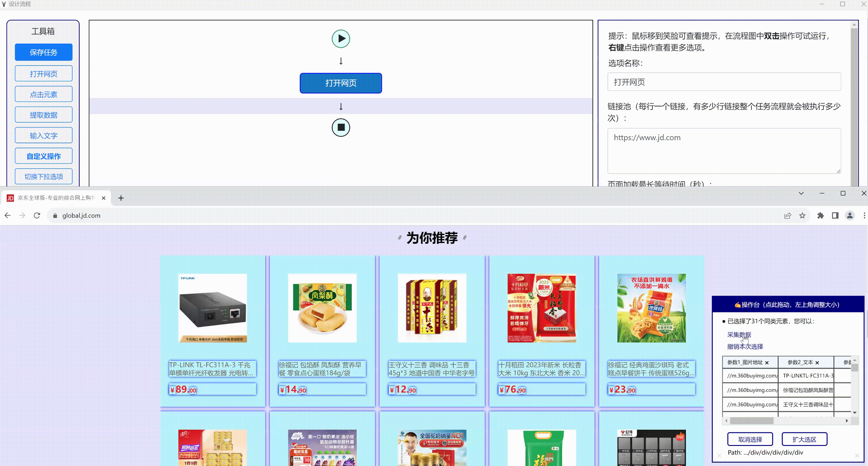Click the ¥14.90 price box
The height and width of the screenshot is (466, 868).
322,389
